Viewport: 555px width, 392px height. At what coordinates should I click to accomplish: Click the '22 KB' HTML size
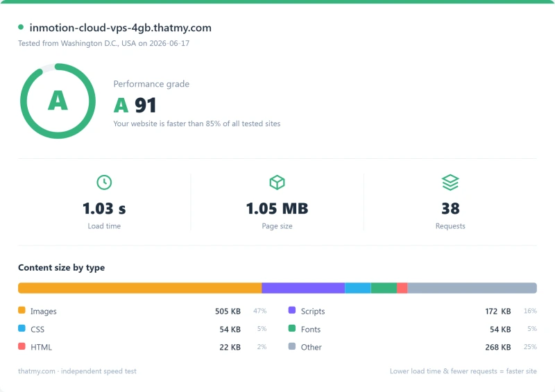click(230, 347)
